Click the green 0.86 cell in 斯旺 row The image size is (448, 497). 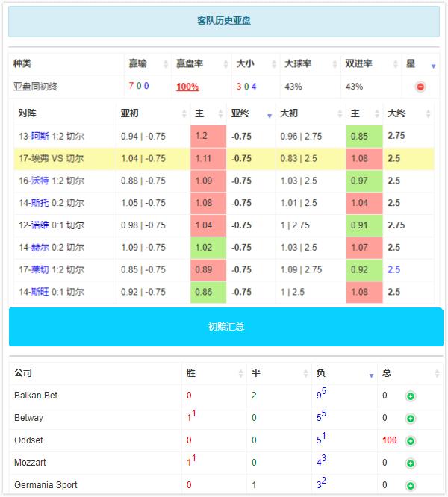(x=208, y=292)
